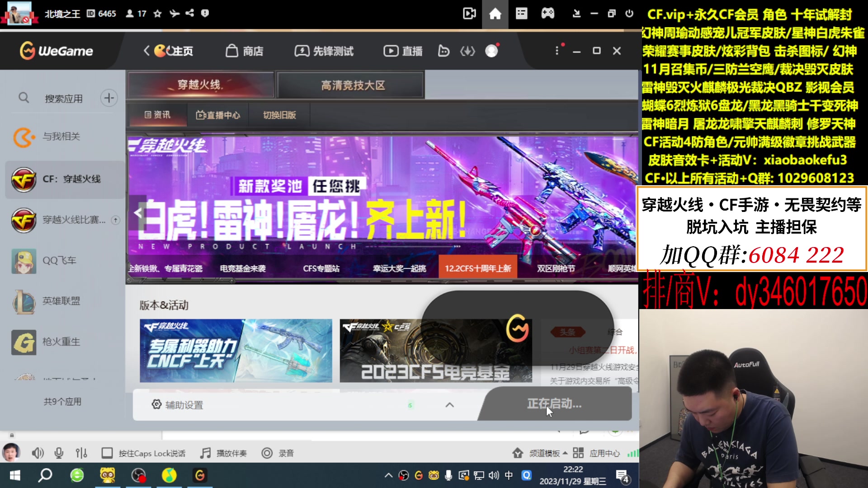Open the download manager icon
Screen dimensions: 868x488
coord(467,51)
